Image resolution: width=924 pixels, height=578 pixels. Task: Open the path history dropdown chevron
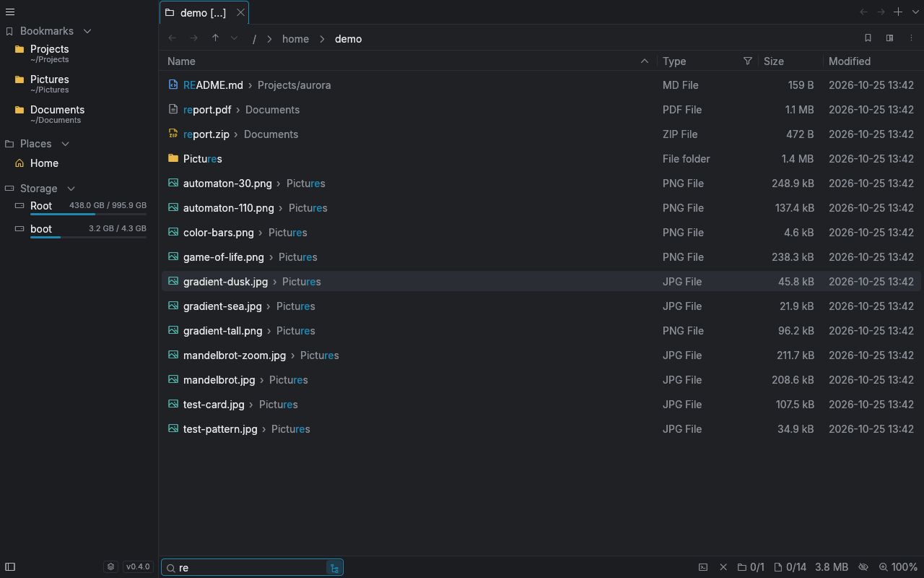[234, 38]
